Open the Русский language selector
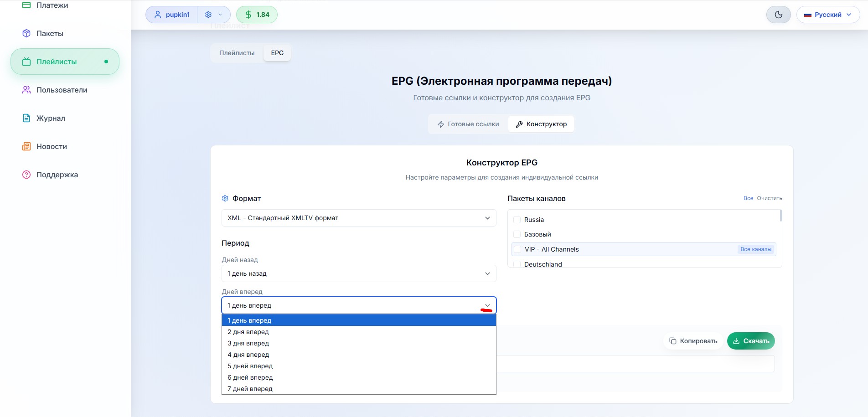 pyautogui.click(x=828, y=14)
